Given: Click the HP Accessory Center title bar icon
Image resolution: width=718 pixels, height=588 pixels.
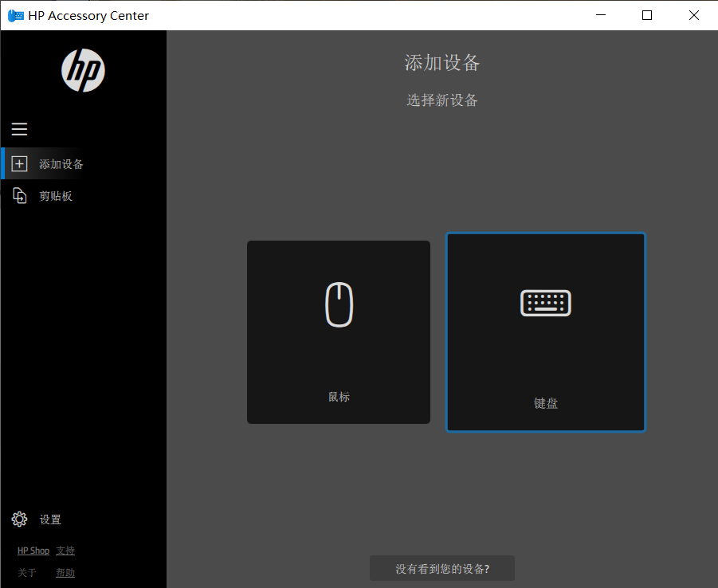Looking at the screenshot, I should coord(16,16).
